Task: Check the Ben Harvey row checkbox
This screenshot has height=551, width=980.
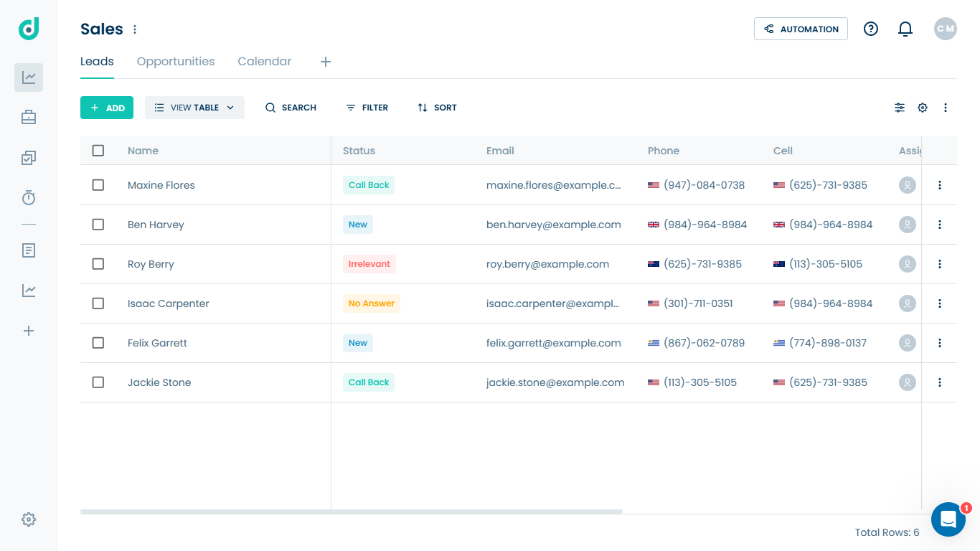Action: (x=98, y=225)
